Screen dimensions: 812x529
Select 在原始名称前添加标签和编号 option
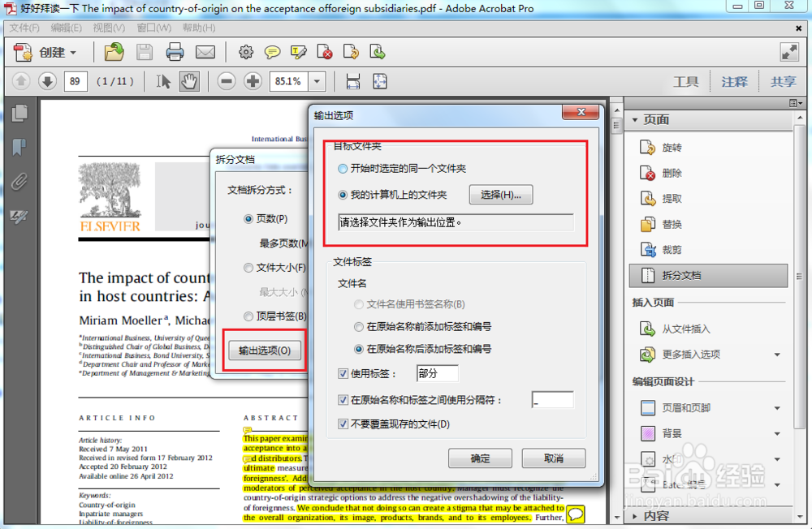pyautogui.click(x=358, y=327)
